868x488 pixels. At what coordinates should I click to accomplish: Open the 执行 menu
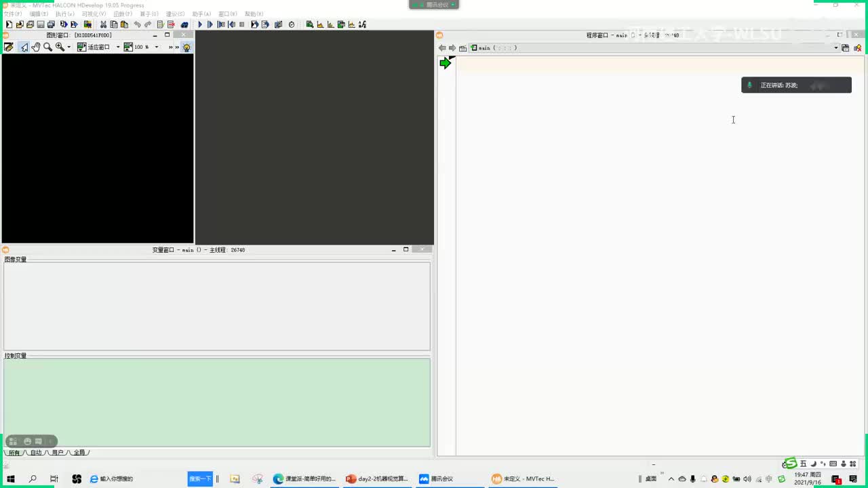point(65,14)
